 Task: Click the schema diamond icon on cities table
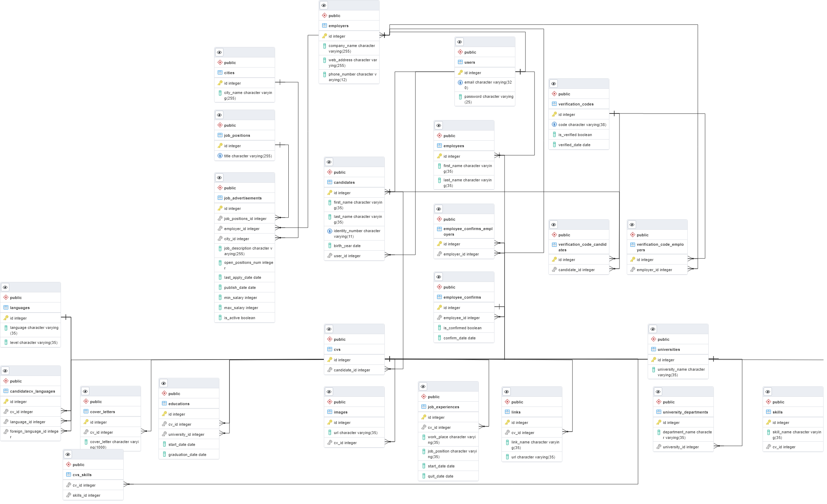click(x=220, y=62)
